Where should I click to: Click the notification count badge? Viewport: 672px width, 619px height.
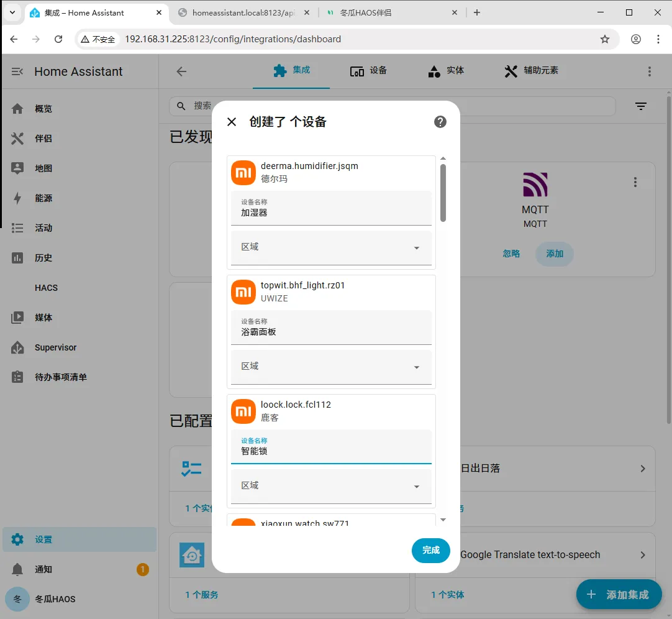click(x=143, y=569)
